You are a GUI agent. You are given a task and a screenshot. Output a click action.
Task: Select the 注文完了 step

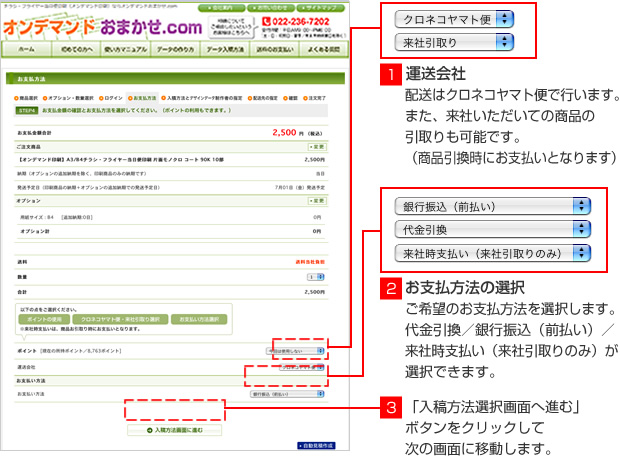point(315,98)
